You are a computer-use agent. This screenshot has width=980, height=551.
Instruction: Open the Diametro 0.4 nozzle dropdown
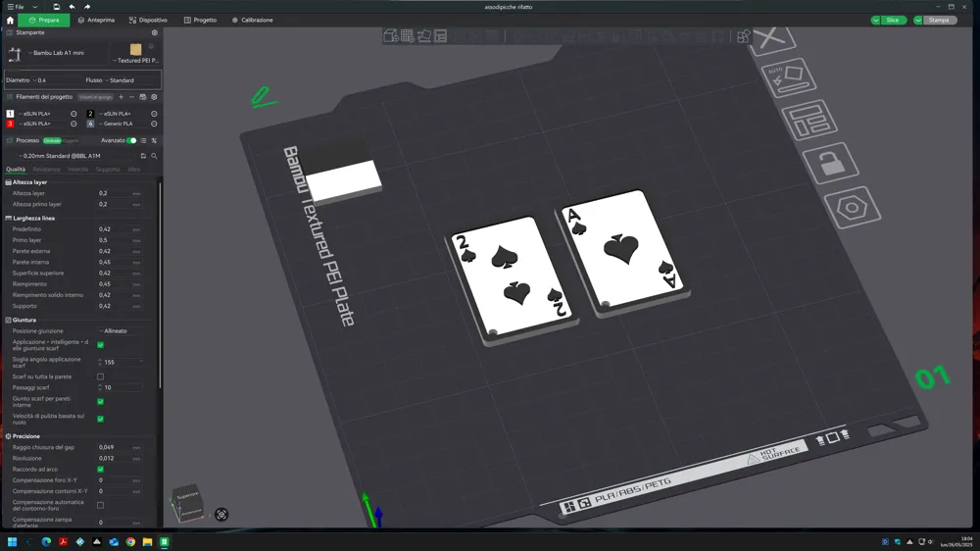click(56, 80)
